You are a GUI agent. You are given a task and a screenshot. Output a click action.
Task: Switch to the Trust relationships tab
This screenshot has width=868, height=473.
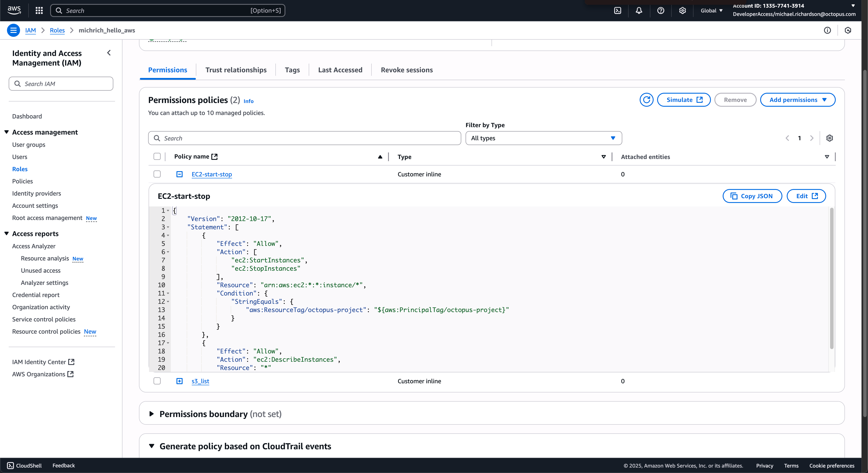236,70
